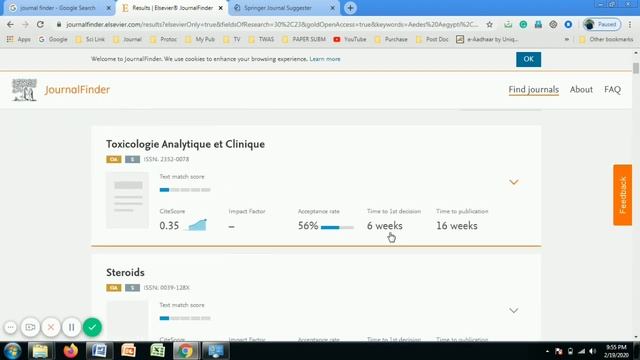Open the new tab plus button
Screen dimensions: 640x360
[350, 8]
